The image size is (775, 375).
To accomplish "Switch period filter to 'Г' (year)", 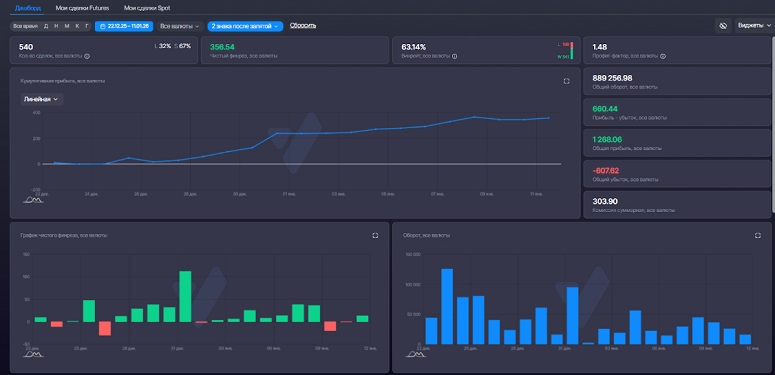I will pos(86,26).
